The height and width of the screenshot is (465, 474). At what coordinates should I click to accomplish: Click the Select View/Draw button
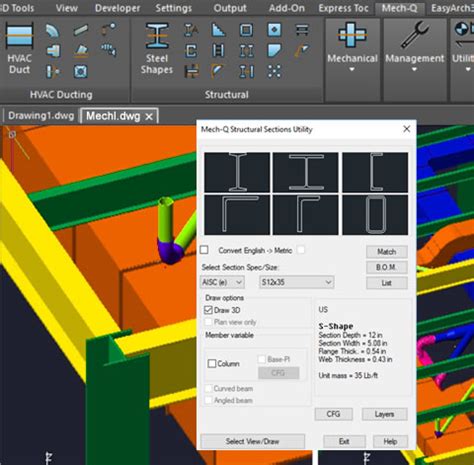point(252,441)
